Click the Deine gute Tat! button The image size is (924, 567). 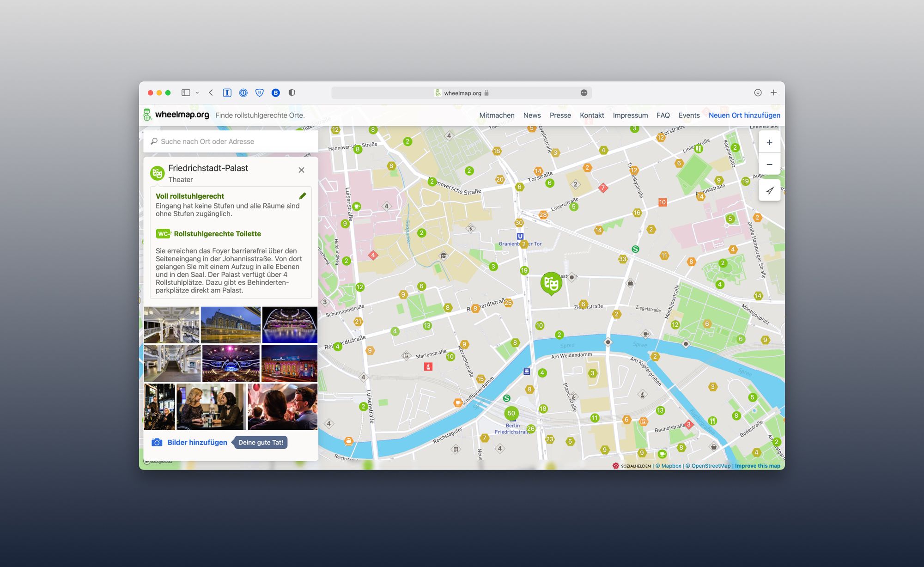[261, 442]
